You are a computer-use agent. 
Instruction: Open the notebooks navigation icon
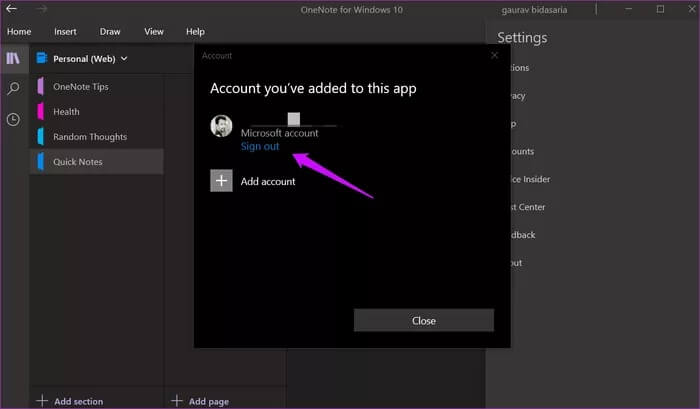click(13, 58)
